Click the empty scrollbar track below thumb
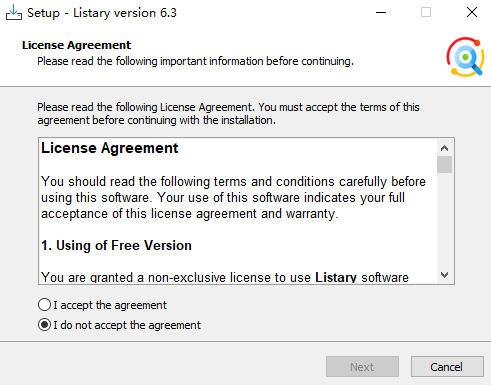Viewport: 491px width, 385px height. [x=444, y=220]
